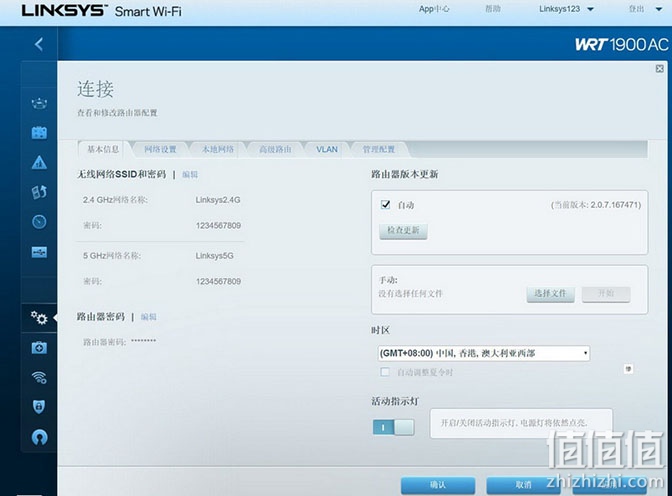Click the 确认 button
The height and width of the screenshot is (496, 672).
pos(438,485)
